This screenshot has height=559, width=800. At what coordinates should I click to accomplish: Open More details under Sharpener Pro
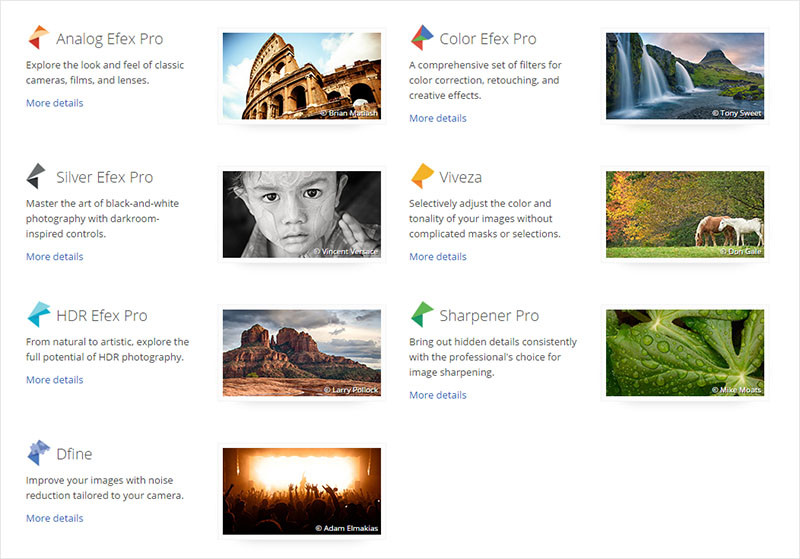(438, 395)
